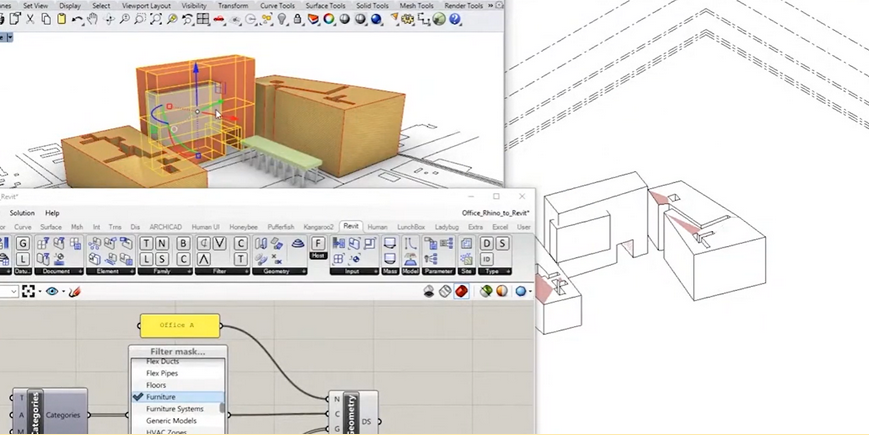Open the color wheel icon in toolbar
Screen dimensions: 869x435
point(329,19)
